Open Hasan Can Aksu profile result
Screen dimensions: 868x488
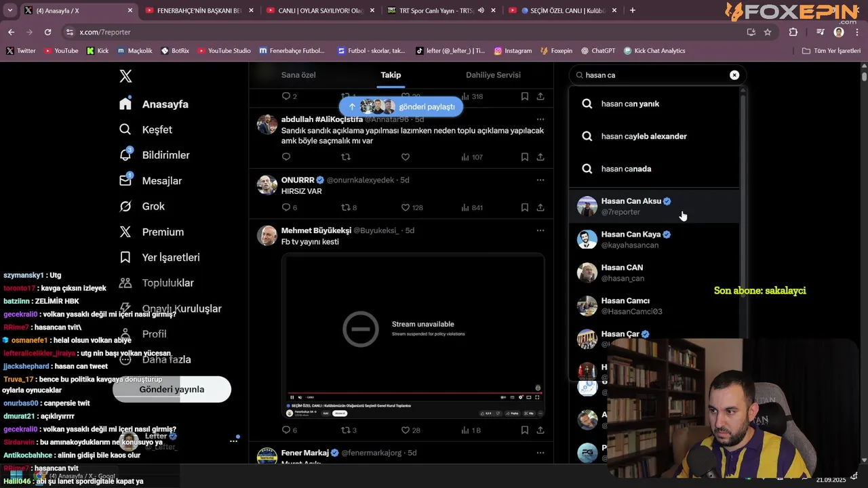point(654,206)
